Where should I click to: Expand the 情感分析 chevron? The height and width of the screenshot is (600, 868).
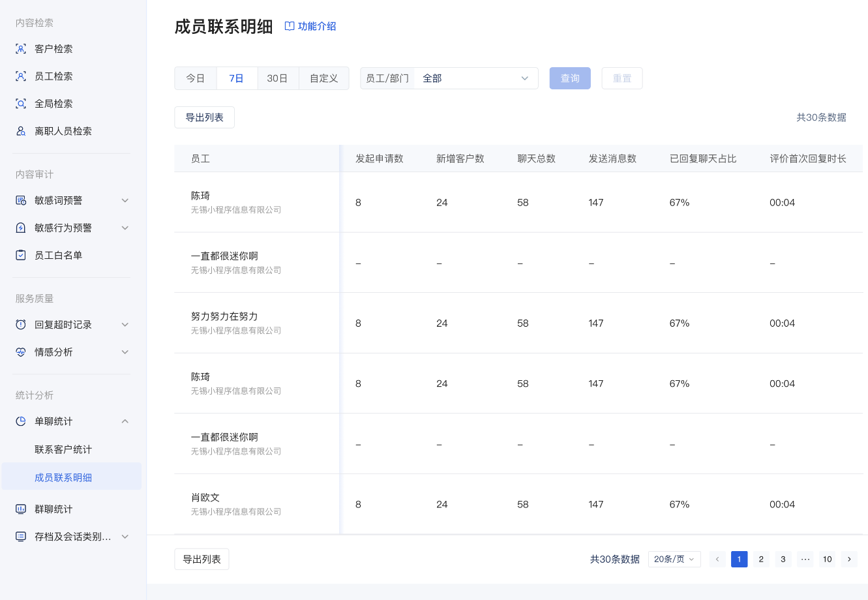click(125, 352)
